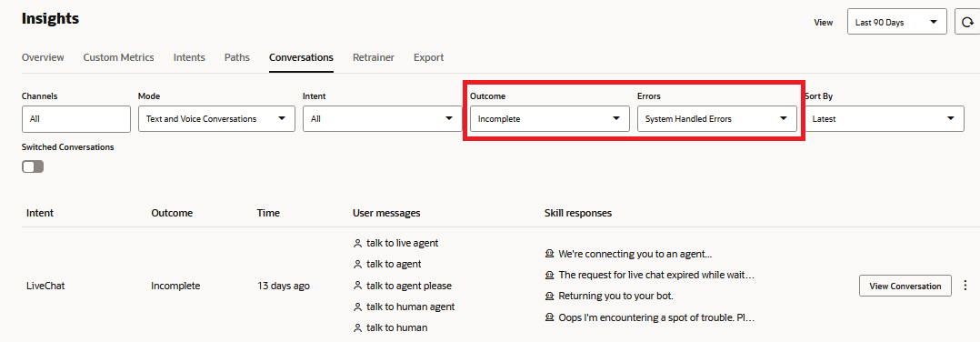980x342 pixels.
Task: Toggle the Switched Conversations switch
Action: 33,166
